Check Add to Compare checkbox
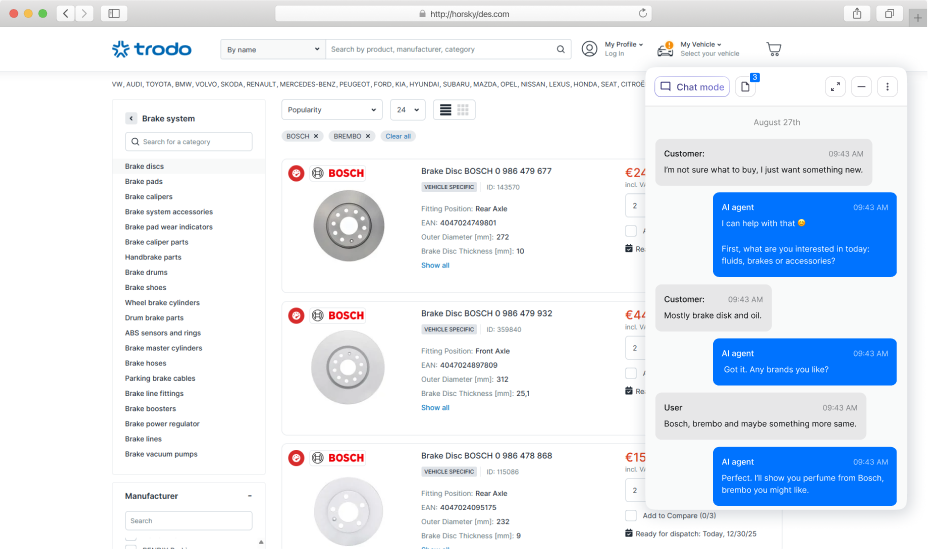Image resolution: width=928 pixels, height=549 pixels. tap(630, 515)
